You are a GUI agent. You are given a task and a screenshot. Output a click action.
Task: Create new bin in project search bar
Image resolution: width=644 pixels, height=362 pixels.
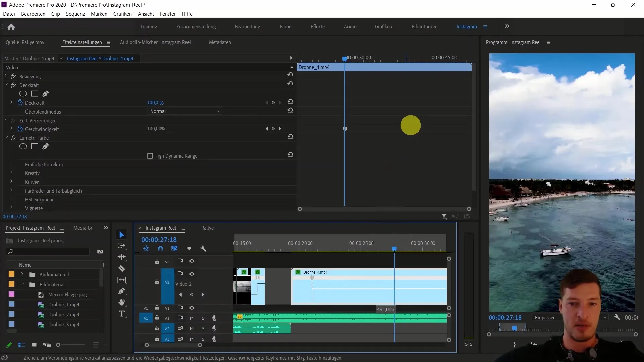click(x=100, y=251)
